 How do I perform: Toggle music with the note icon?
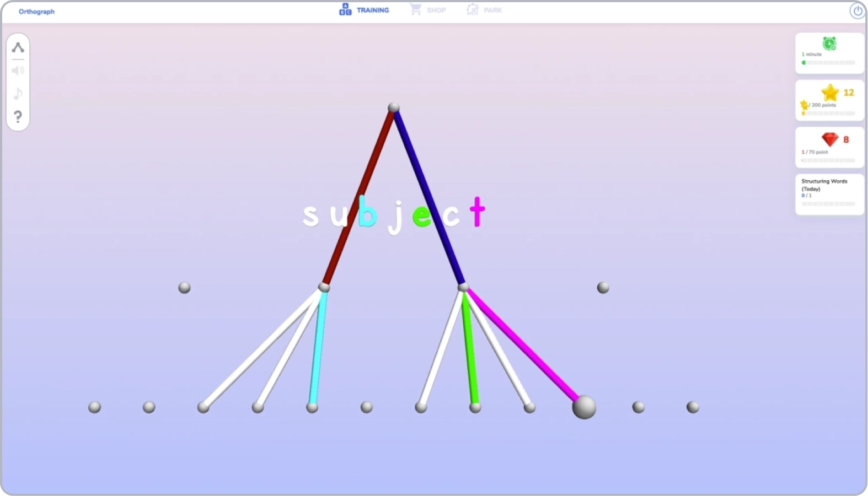pos(18,94)
